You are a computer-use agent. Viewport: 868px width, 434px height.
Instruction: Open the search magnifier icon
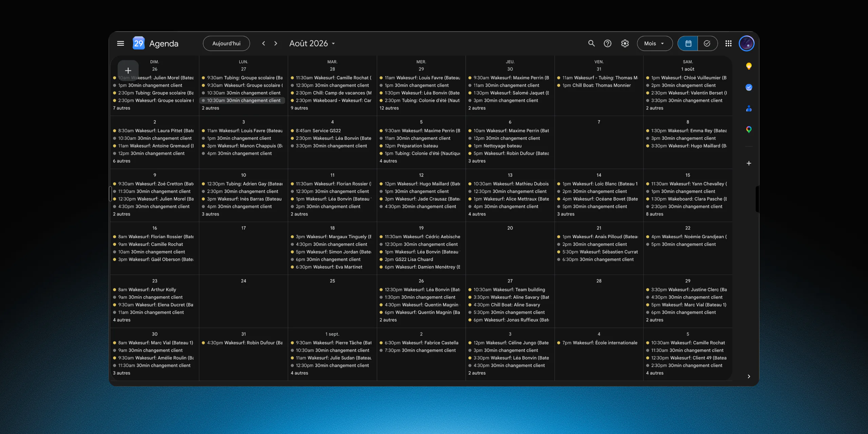click(591, 43)
